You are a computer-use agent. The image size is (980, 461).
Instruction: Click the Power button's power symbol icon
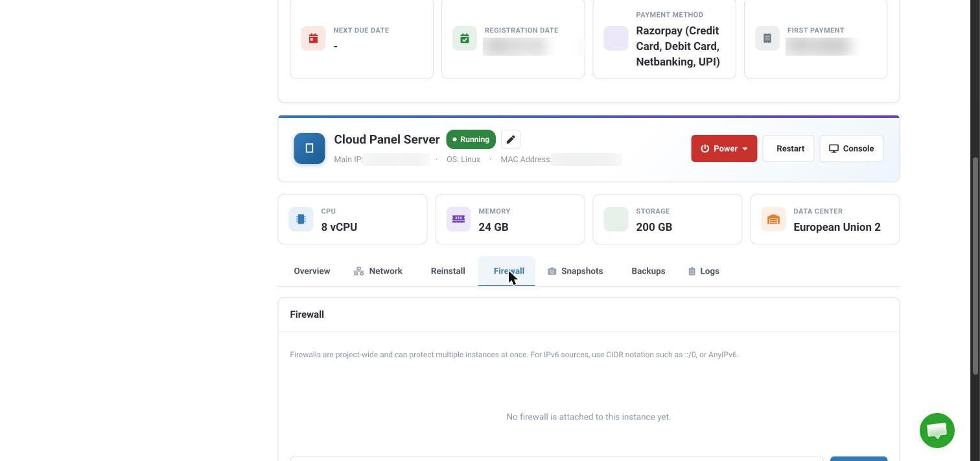pyautogui.click(x=705, y=148)
